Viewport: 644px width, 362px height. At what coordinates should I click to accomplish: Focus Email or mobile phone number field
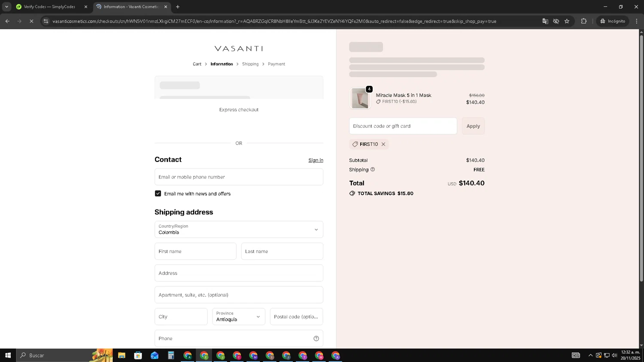239,177
